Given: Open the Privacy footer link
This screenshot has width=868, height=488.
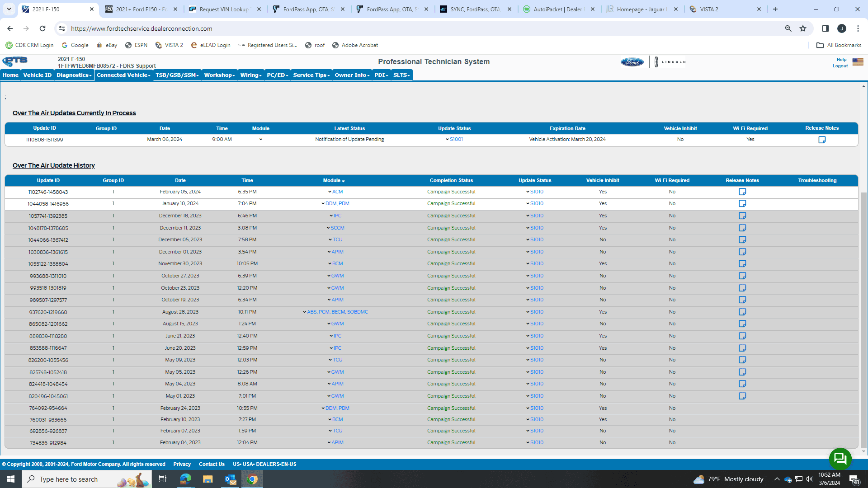Looking at the screenshot, I should pos(182,464).
